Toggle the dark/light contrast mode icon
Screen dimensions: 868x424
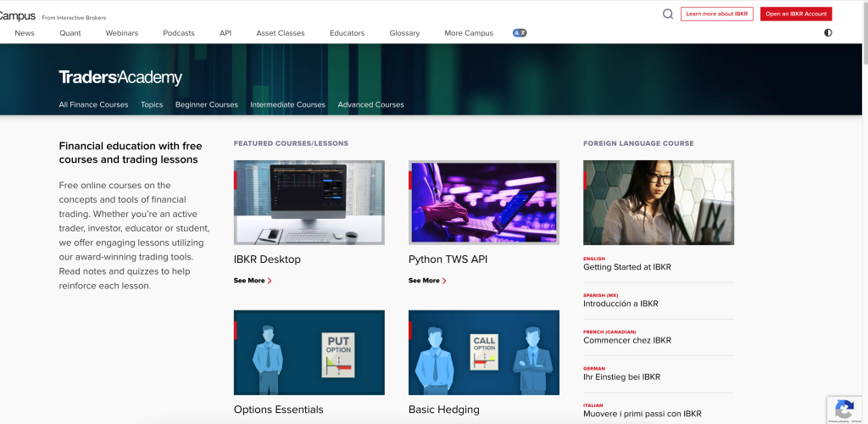(x=827, y=33)
